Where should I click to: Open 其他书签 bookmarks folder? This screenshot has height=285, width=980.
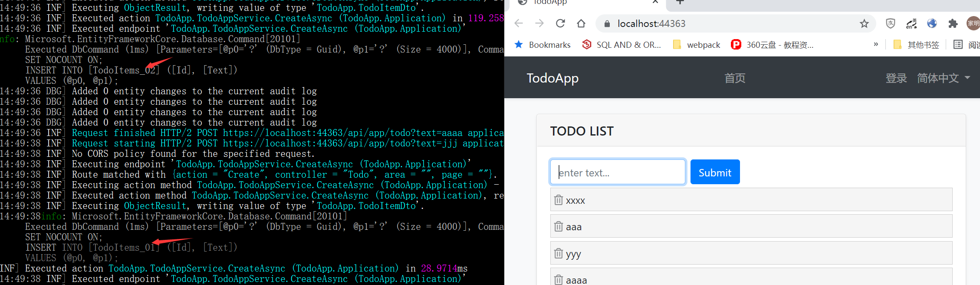click(x=916, y=45)
